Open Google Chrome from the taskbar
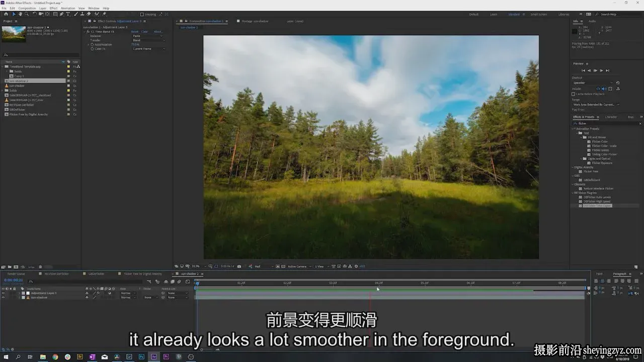Image resolution: width=644 pixels, height=362 pixels. [x=55, y=357]
